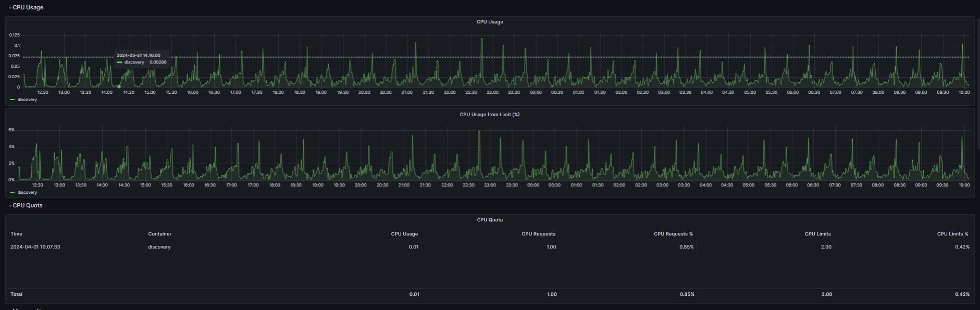
Task: Click the 0.00296 value in the tooltip
Action: click(158, 62)
